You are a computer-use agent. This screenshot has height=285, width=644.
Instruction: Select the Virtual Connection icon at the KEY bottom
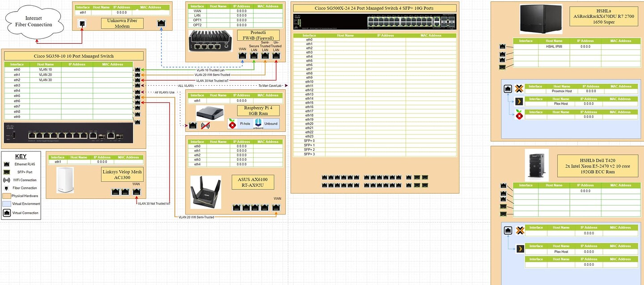pos(6,213)
